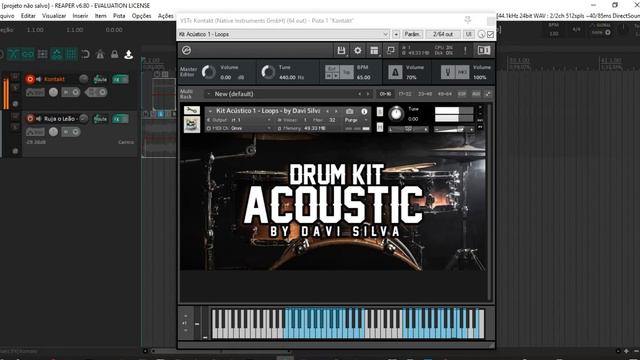Click the Kontakt virtual piano keyboard
This screenshot has width=640, height=360.
pos(348,324)
